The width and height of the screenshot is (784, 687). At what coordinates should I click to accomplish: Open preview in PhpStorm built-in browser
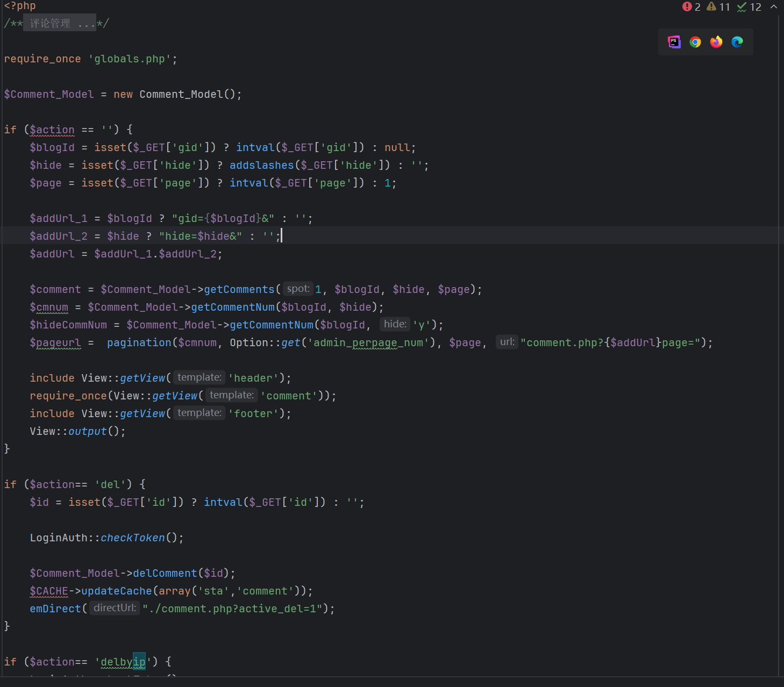(x=674, y=42)
